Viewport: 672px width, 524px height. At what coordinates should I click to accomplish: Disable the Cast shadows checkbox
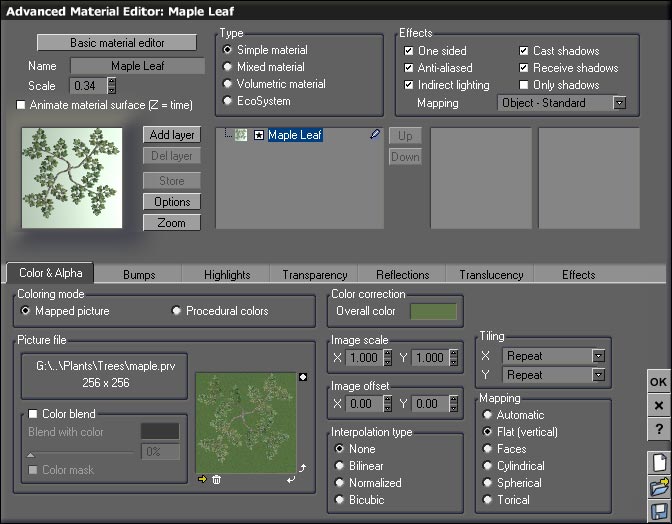click(524, 51)
